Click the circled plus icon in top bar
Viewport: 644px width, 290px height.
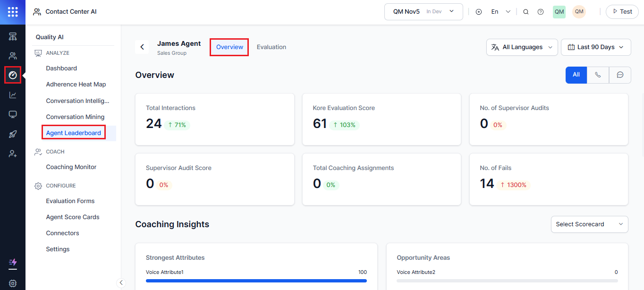tap(479, 12)
